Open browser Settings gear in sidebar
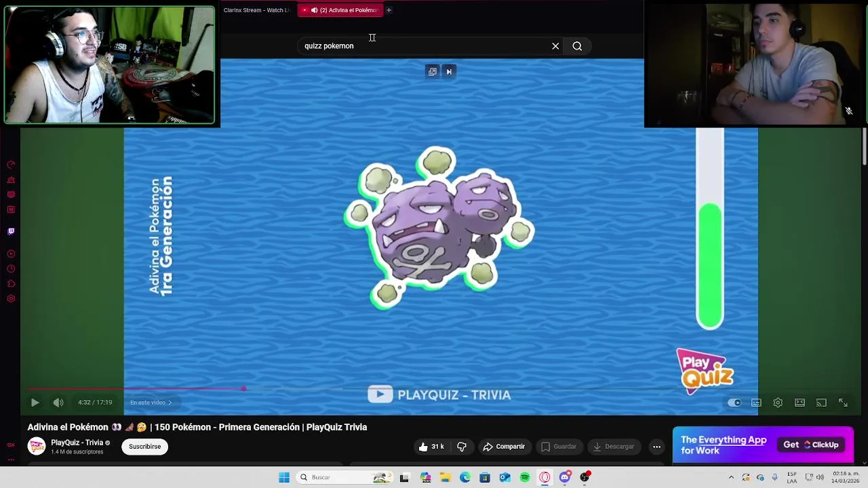Viewport: 868px width, 488px height. pyautogui.click(x=11, y=299)
